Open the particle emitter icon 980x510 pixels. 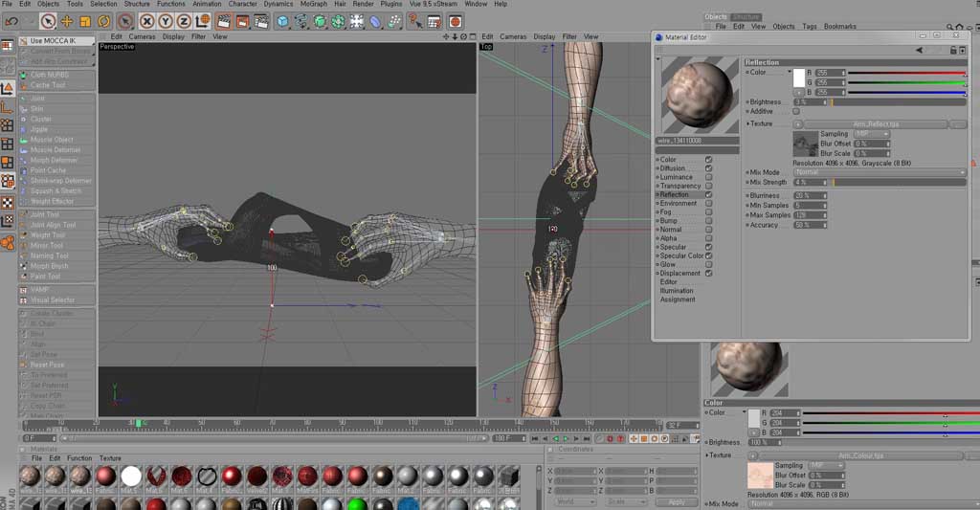click(393, 22)
